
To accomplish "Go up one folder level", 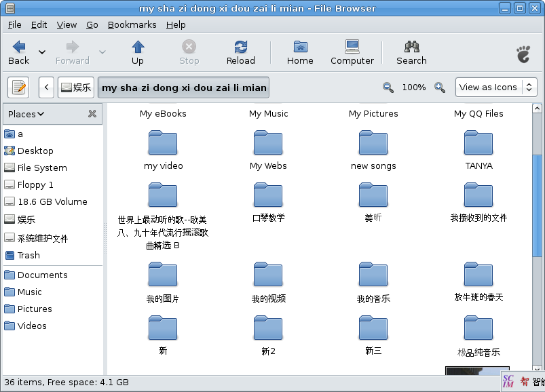I will (x=138, y=52).
